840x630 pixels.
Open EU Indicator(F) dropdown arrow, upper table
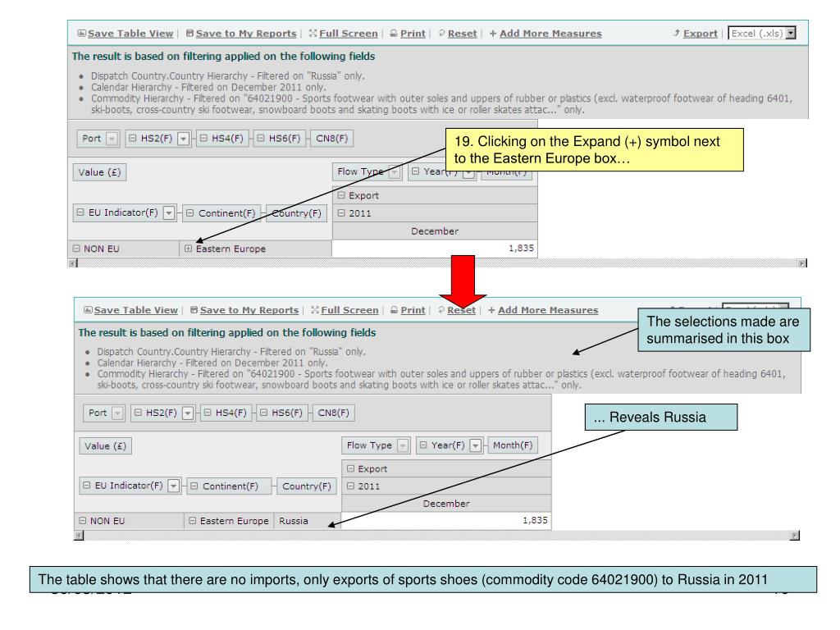[x=169, y=212]
